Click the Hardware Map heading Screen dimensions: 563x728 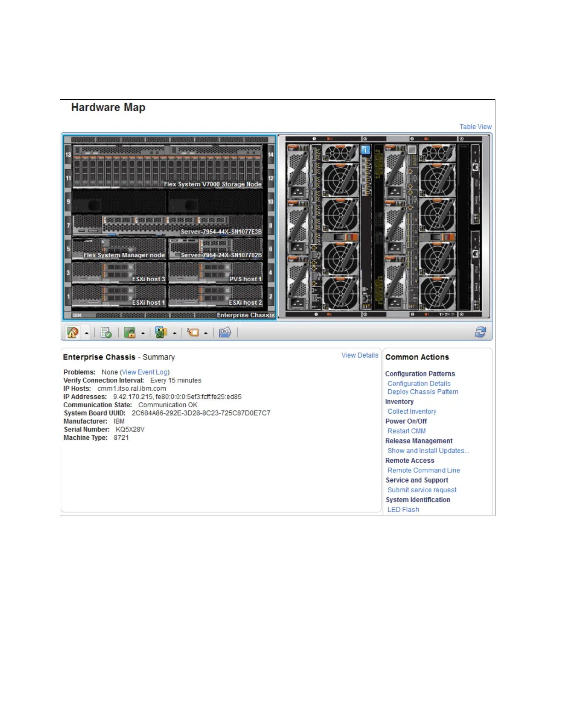tap(108, 108)
